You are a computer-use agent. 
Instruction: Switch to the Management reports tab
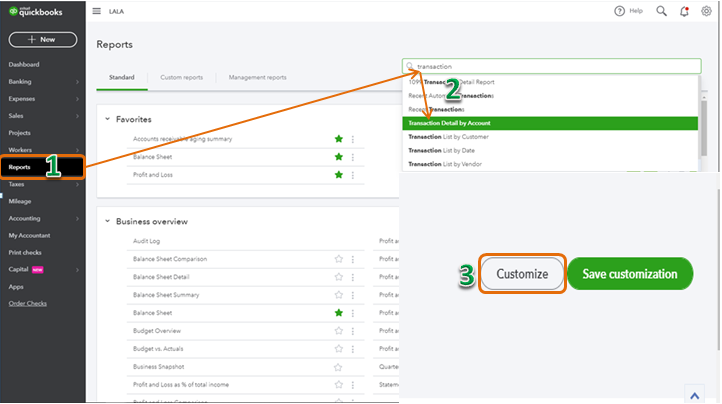257,77
